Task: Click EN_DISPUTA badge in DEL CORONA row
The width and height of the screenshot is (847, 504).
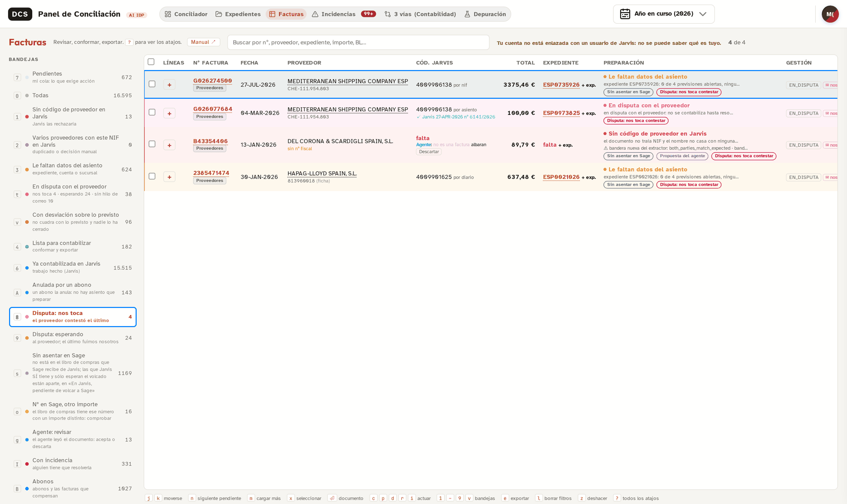Action: [x=804, y=145]
